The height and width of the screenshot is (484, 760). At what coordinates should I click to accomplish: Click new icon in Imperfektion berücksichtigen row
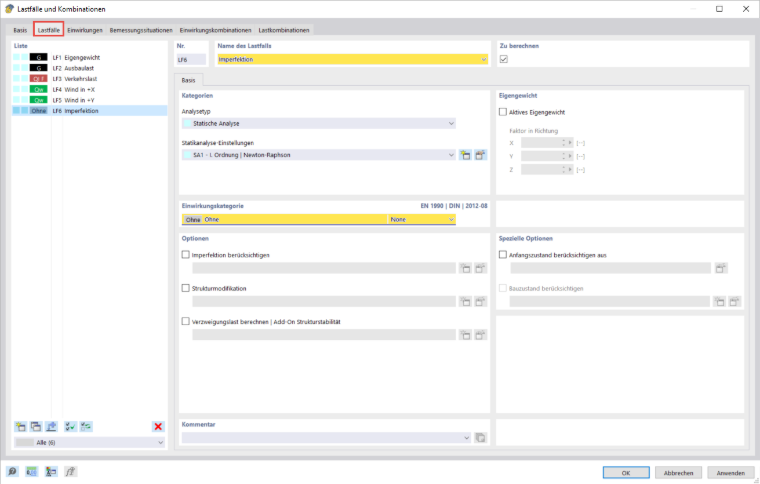click(465, 268)
